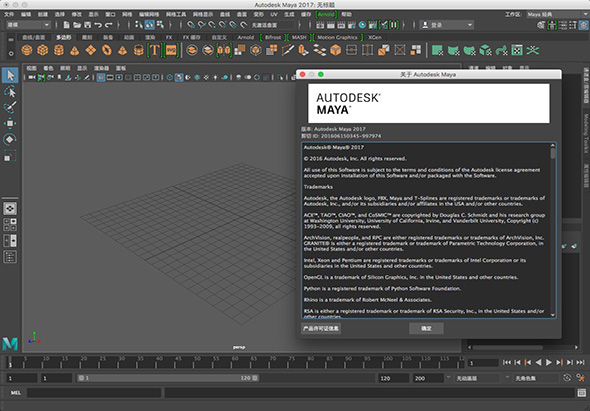Create a polygon pipe from shelf
Viewport: 590px width, 411px height.
coord(138,50)
